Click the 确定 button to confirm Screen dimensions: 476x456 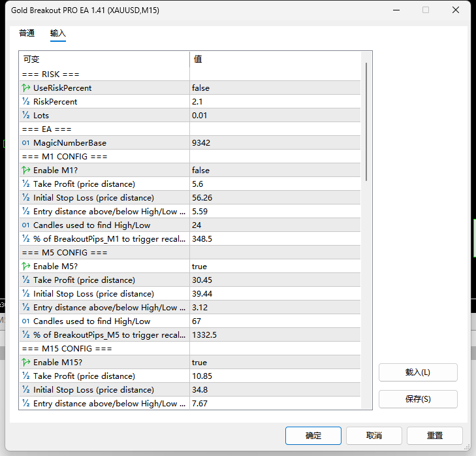click(313, 436)
